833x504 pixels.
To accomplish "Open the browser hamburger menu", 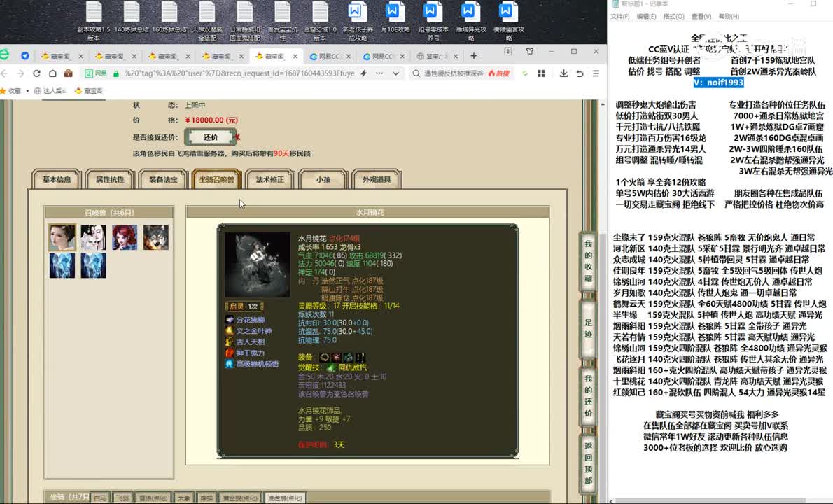I will click(596, 73).
